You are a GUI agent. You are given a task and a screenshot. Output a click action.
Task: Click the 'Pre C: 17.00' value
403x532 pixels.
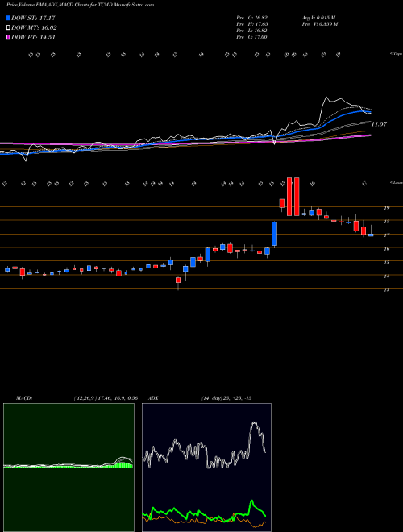[251, 37]
